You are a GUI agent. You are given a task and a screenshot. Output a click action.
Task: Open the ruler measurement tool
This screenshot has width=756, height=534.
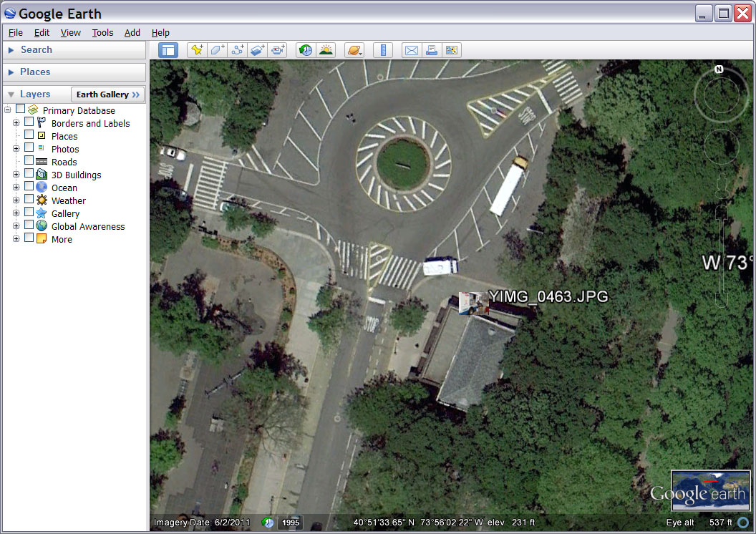coord(383,50)
